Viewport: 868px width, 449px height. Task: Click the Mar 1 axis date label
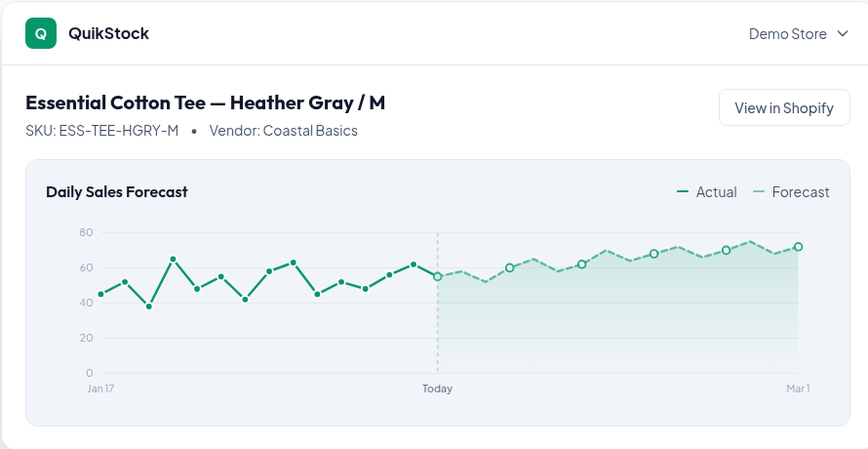click(x=798, y=388)
